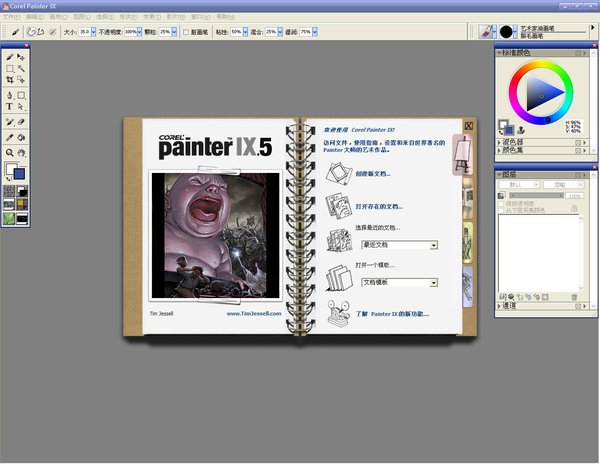Select the Magic Wand tool
The height and width of the screenshot is (464, 600).
click(x=21, y=68)
